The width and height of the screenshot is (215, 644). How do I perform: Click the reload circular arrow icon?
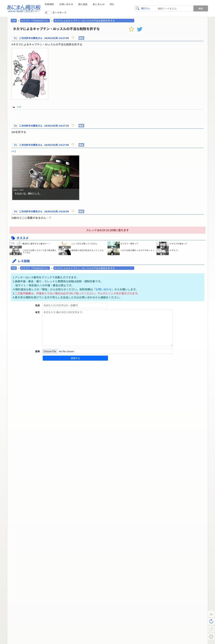click(x=211, y=621)
